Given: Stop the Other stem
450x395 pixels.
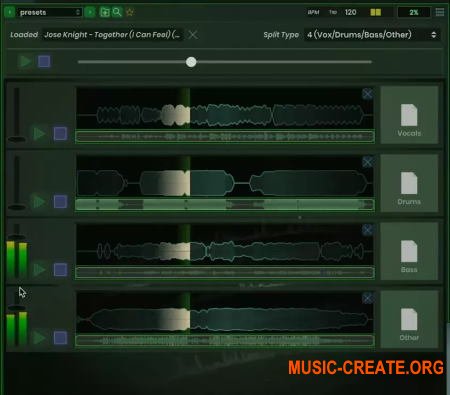Looking at the screenshot, I should (x=60, y=338).
